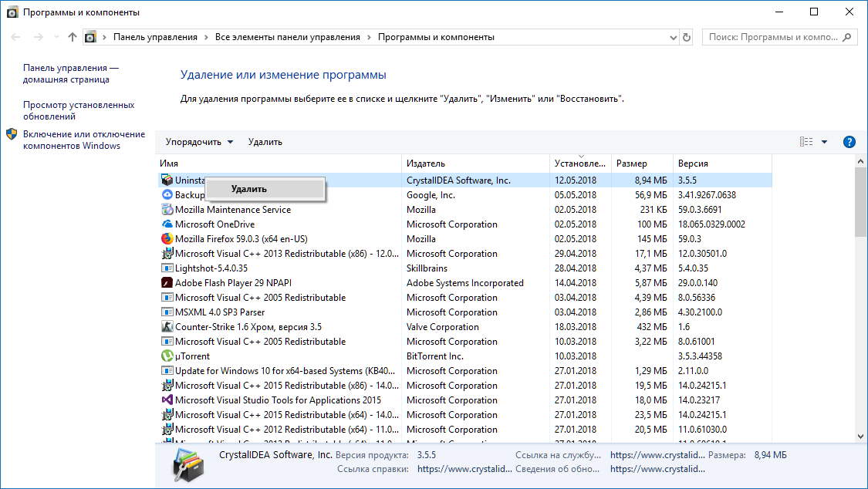Click the refresh icon in address bar
The height and width of the screenshot is (489, 868).
[x=687, y=37]
